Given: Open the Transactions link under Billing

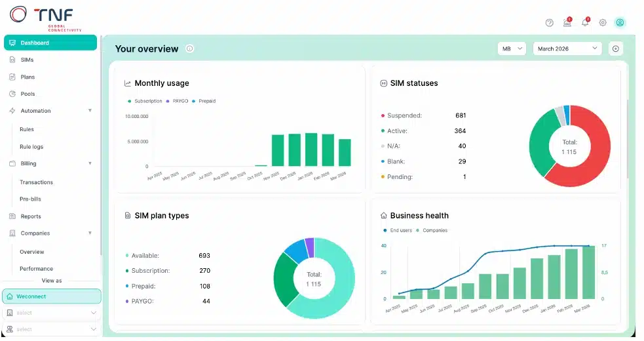Looking at the screenshot, I should coord(36,182).
